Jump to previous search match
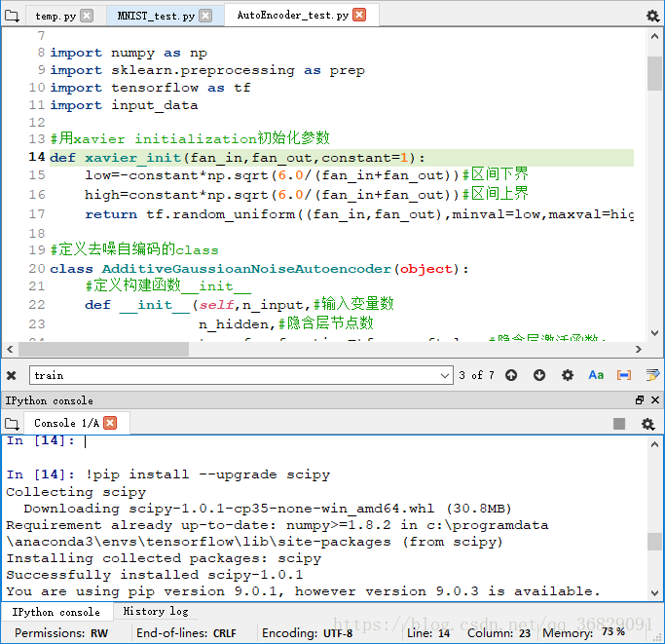 512,375
